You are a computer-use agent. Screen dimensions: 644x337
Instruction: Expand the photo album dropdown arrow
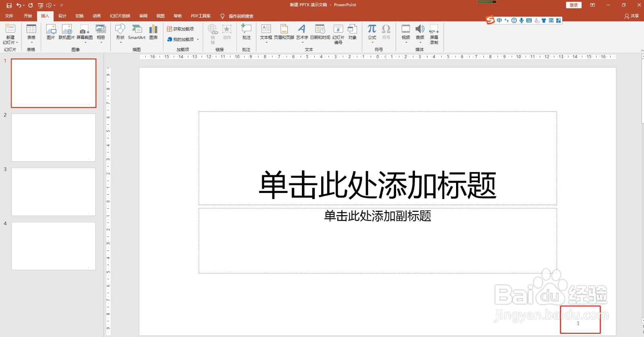point(101,42)
